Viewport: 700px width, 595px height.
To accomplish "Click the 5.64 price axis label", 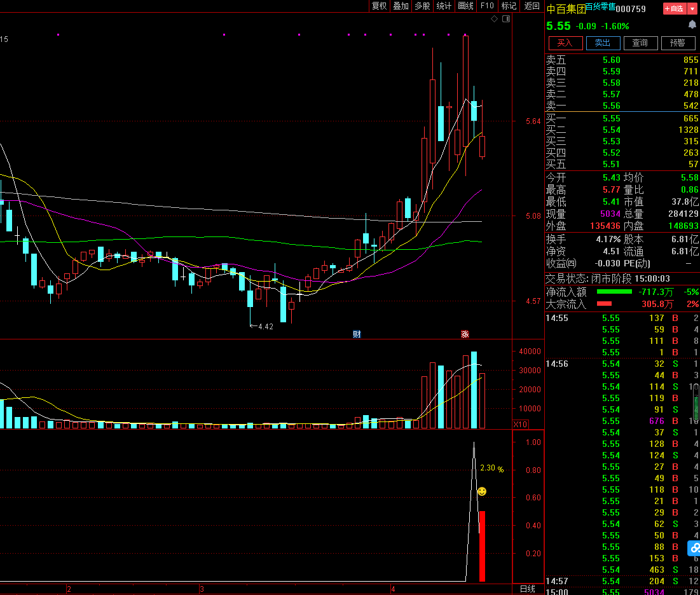I will (x=533, y=121).
